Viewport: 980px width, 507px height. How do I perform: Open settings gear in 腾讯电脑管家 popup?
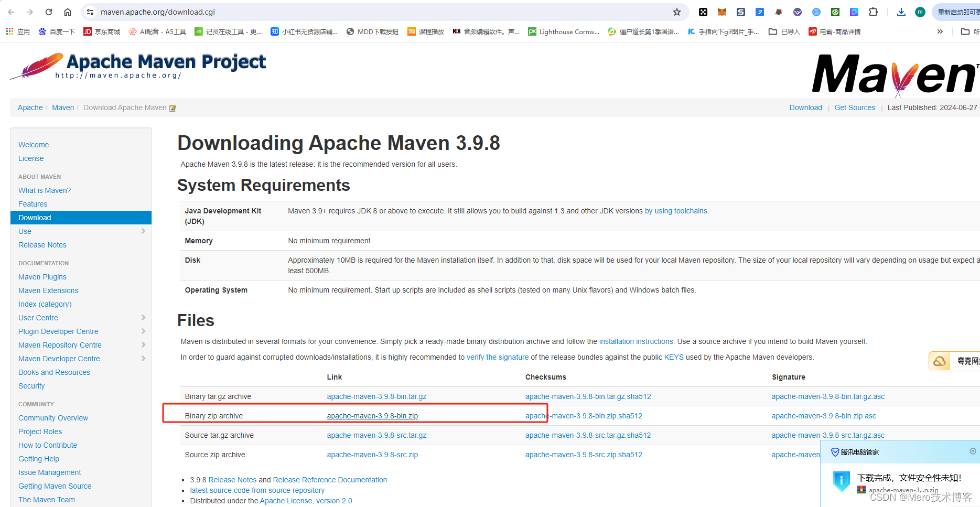pos(973,451)
